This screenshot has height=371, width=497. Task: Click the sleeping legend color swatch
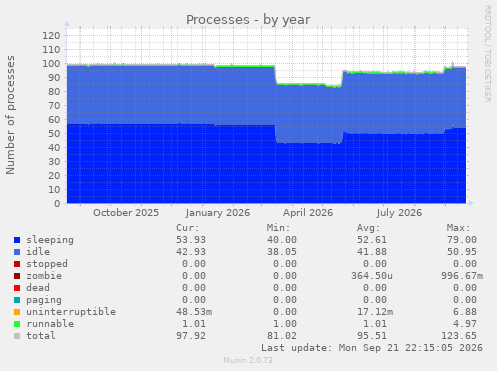pyautogui.click(x=17, y=240)
